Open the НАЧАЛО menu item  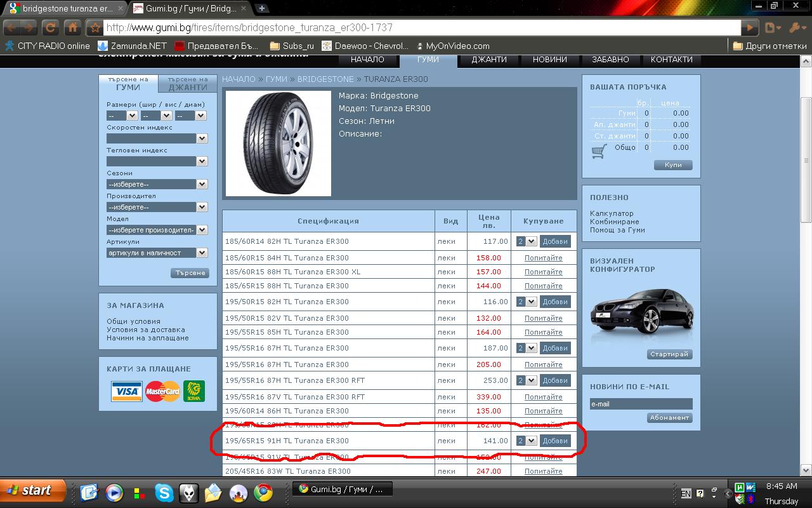(x=367, y=60)
